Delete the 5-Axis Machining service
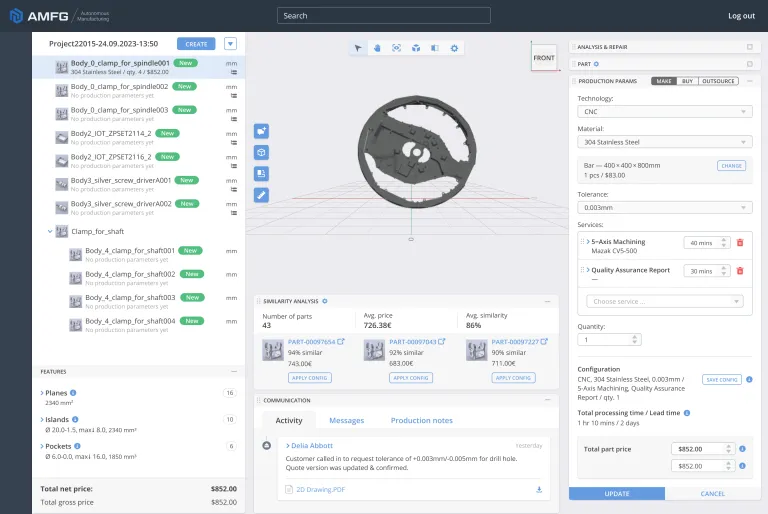 [740, 243]
